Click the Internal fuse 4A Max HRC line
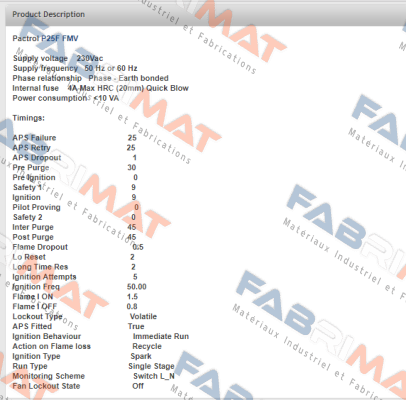The image size is (406, 400). 100,88
